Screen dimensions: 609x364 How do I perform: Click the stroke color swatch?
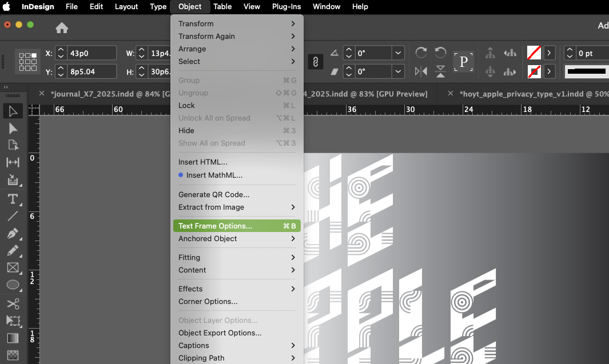(x=534, y=71)
